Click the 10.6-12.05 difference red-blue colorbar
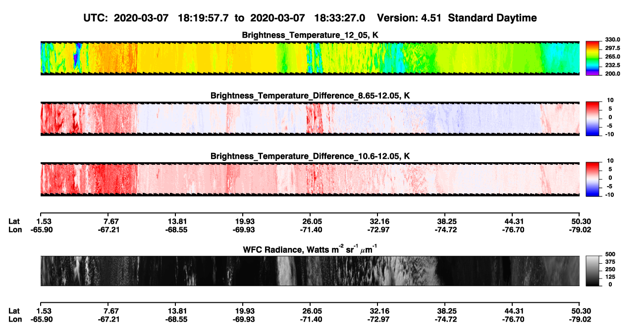This screenshot has height=330, width=644. [x=593, y=178]
